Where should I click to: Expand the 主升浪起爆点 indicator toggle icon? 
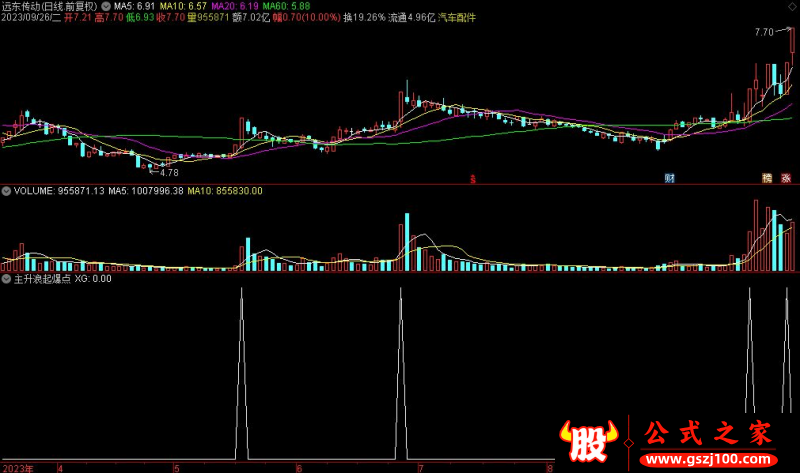tap(6, 279)
